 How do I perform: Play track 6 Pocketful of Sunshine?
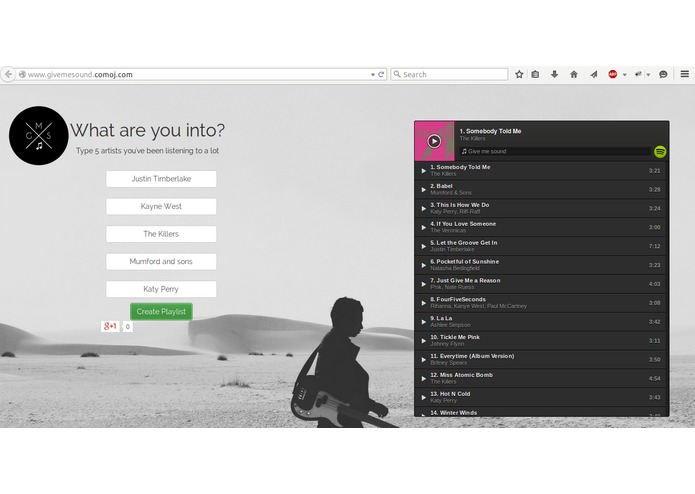(423, 265)
